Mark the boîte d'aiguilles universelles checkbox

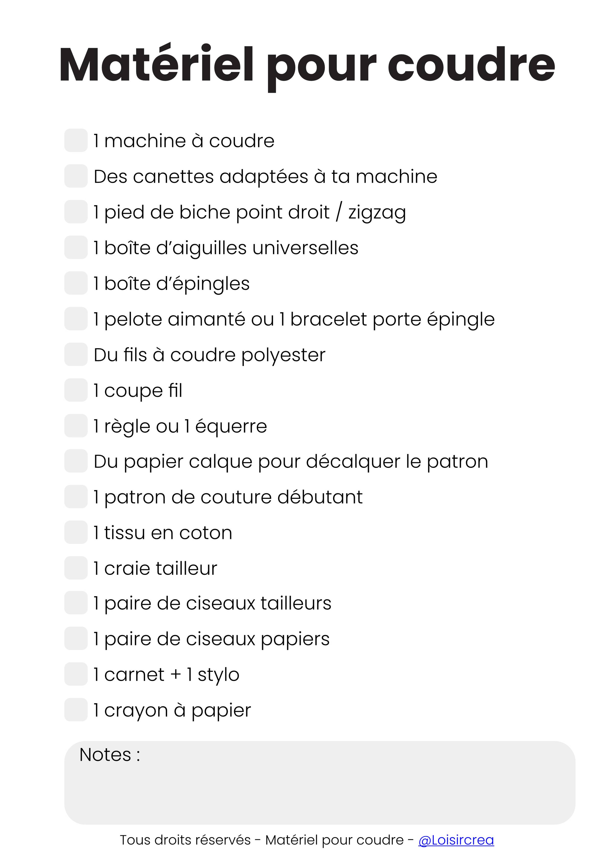76,247
